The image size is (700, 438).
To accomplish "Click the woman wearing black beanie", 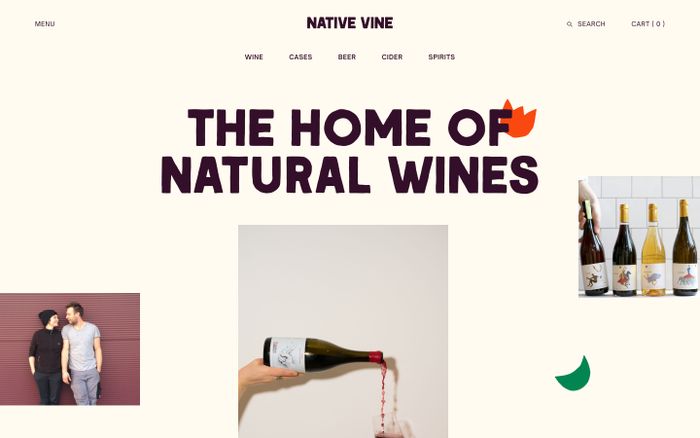I will [46, 357].
